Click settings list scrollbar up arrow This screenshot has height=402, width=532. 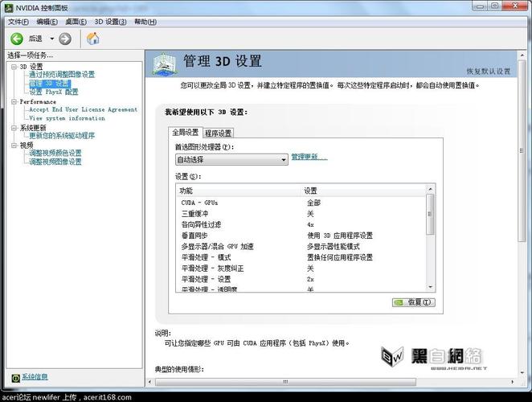tap(430, 189)
